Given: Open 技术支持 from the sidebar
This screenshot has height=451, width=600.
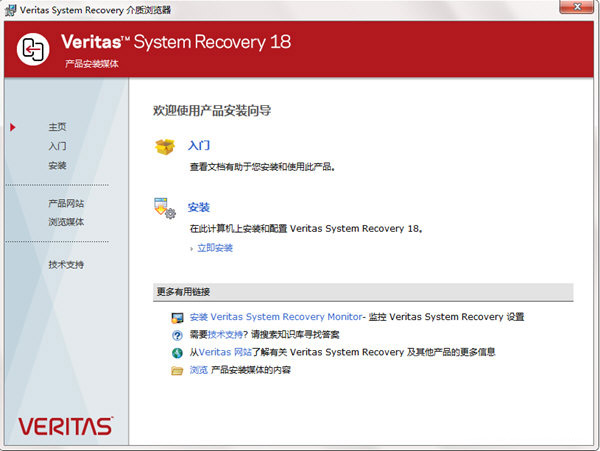Looking at the screenshot, I should [66, 264].
